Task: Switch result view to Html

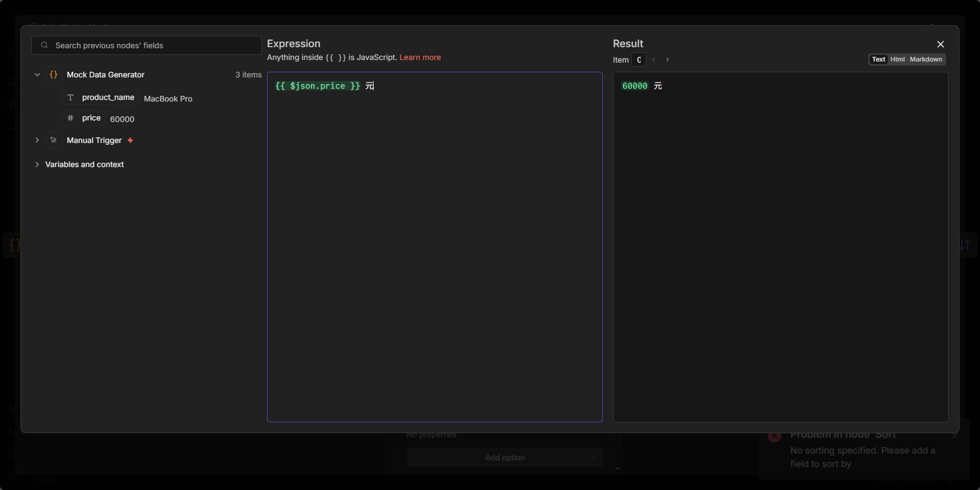Action: (x=897, y=59)
